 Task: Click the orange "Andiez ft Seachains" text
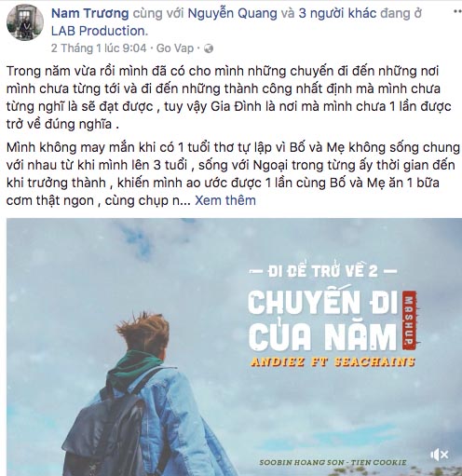tap(333, 361)
